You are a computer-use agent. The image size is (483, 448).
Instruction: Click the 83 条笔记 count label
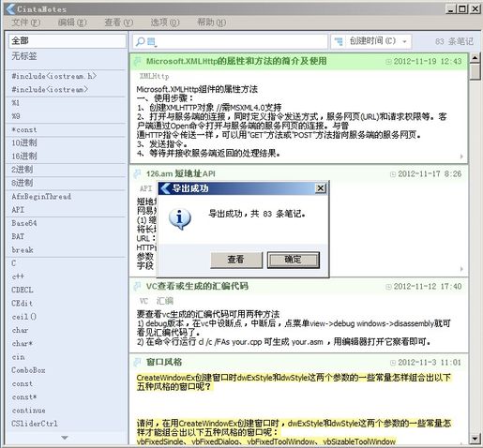(454, 41)
